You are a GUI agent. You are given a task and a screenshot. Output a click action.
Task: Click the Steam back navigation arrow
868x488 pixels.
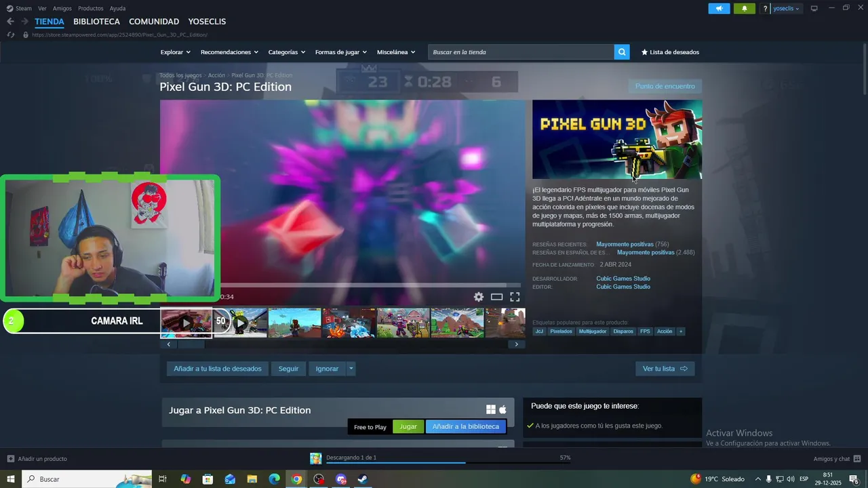click(10, 22)
